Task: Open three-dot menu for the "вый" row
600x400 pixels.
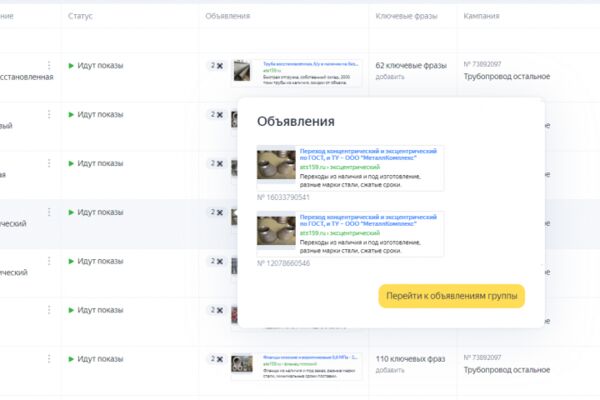Action: coord(49,114)
